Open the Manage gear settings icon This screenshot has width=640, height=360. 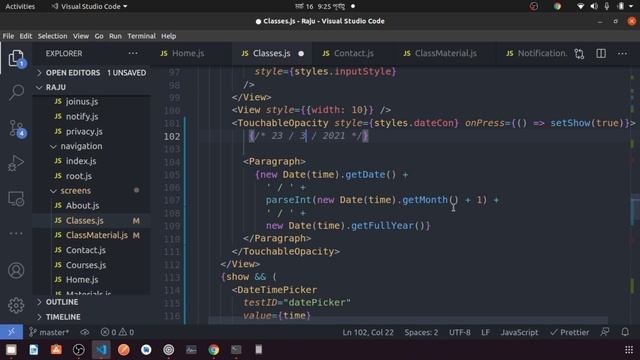tap(16, 305)
